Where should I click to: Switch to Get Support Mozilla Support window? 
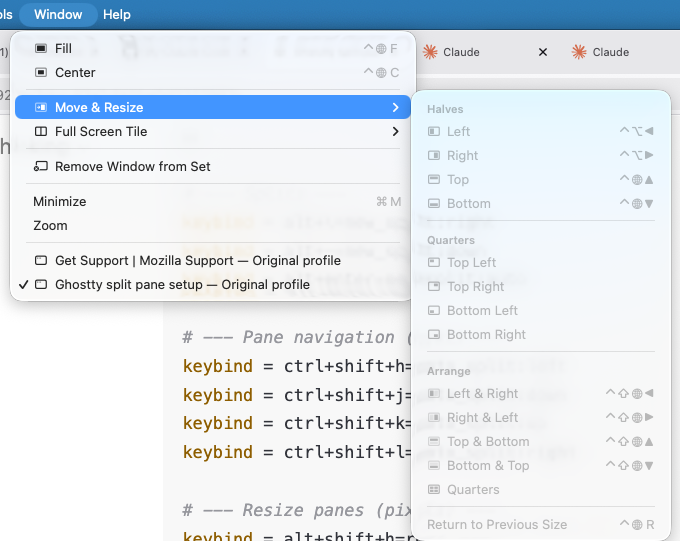pyautogui.click(x=197, y=260)
